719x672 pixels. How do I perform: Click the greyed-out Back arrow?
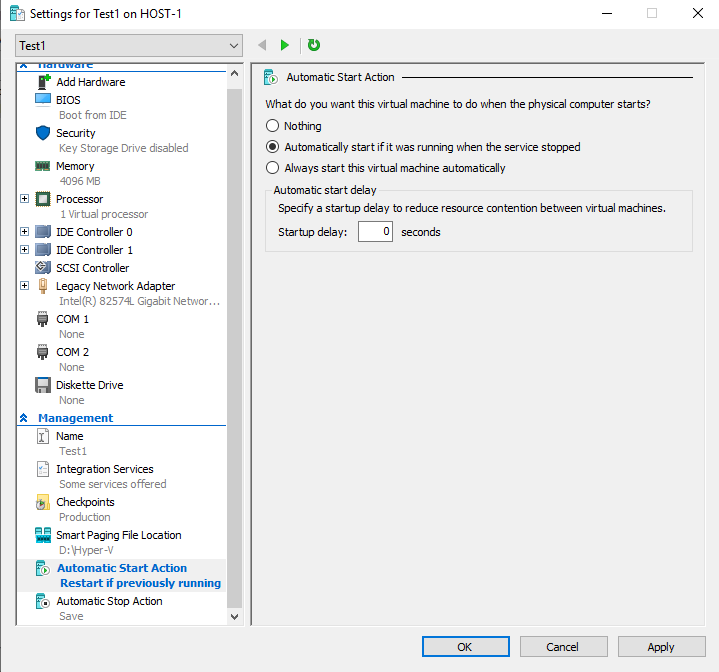(x=262, y=45)
